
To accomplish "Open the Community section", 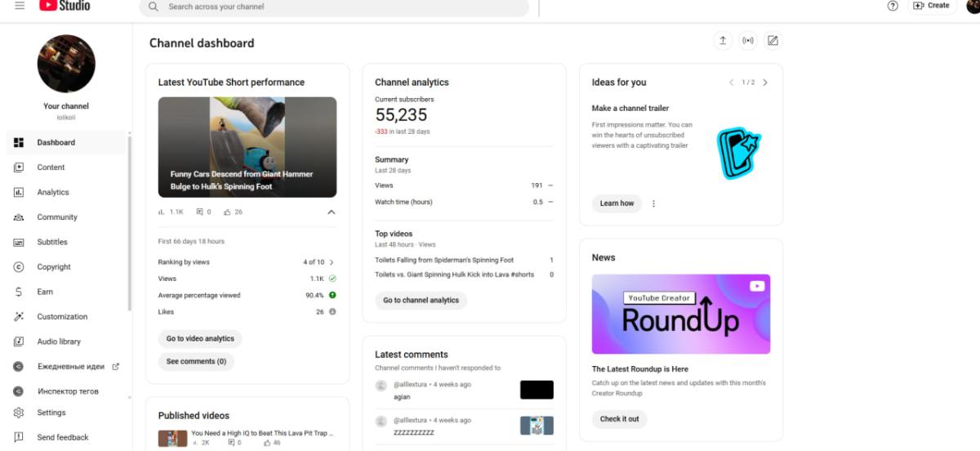I will point(57,217).
